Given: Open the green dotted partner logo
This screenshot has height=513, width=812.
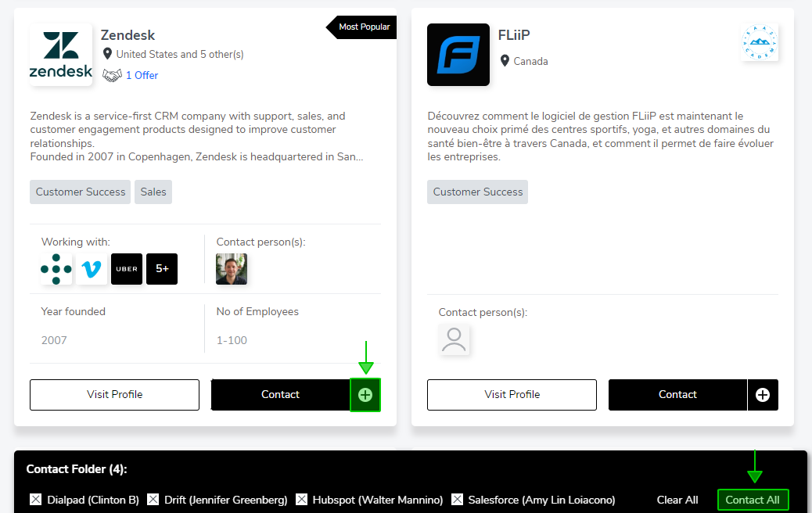Looking at the screenshot, I should pos(56,269).
